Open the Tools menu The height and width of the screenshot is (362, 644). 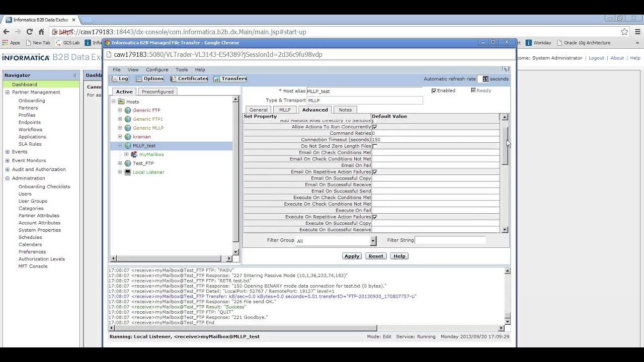[x=182, y=70]
